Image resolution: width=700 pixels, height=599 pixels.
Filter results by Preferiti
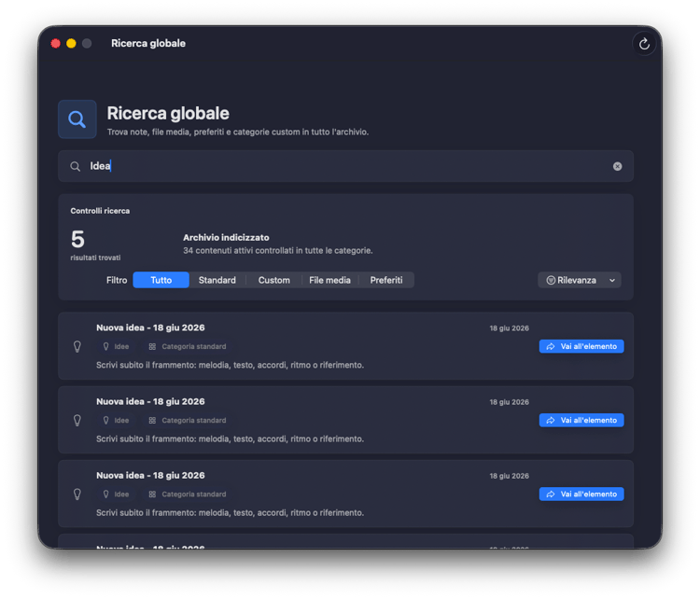click(x=386, y=280)
